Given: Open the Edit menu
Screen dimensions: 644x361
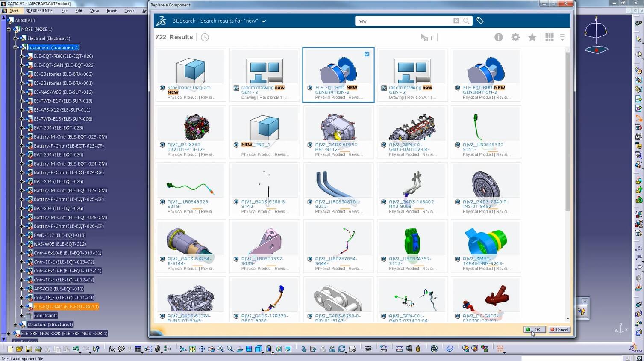Looking at the screenshot, I should coord(79,11).
